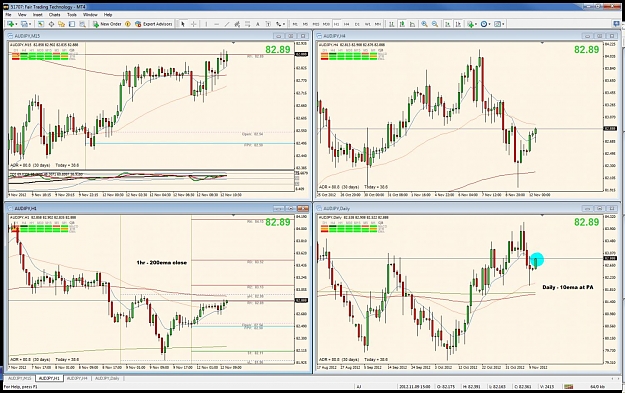Screen dimensions: 625x393
Task: Open the Charts menu
Action: coord(55,15)
